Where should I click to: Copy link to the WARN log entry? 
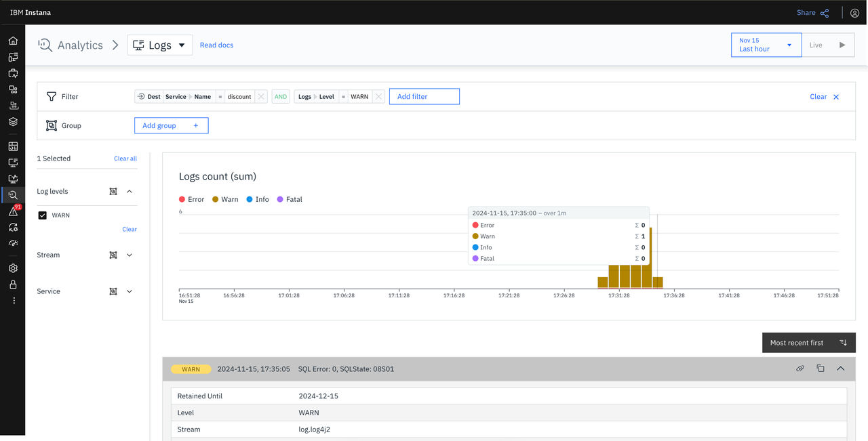[x=800, y=369]
